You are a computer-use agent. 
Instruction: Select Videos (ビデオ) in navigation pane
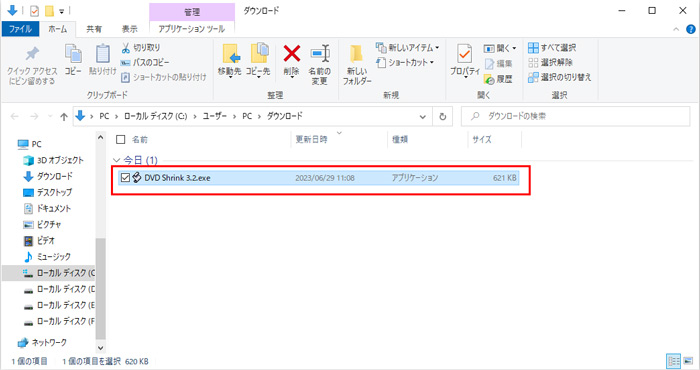pos(39,241)
